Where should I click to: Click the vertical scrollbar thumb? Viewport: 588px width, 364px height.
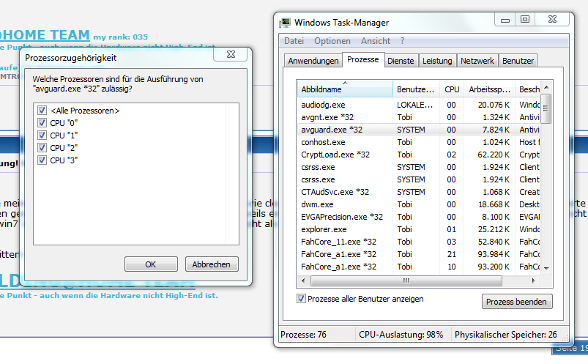click(x=546, y=108)
